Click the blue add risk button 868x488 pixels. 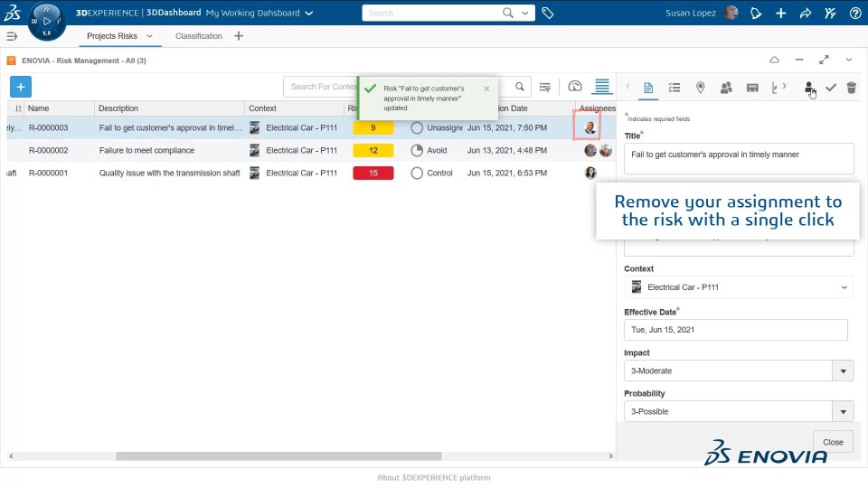click(x=21, y=87)
